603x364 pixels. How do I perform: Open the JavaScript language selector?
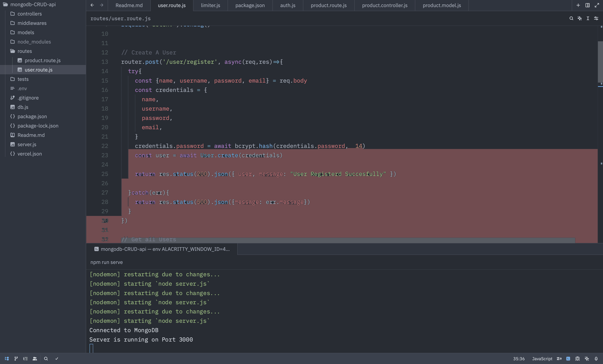pos(542,359)
